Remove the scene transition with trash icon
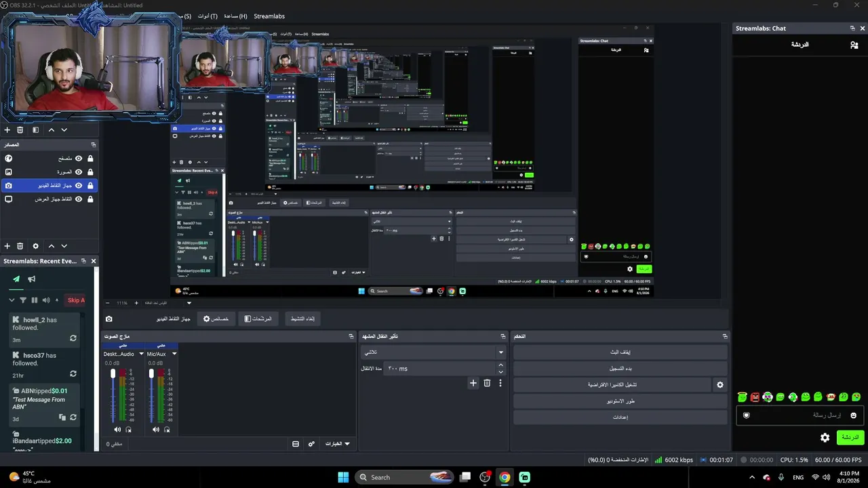Screen dimensions: 868x488 (487, 383)
